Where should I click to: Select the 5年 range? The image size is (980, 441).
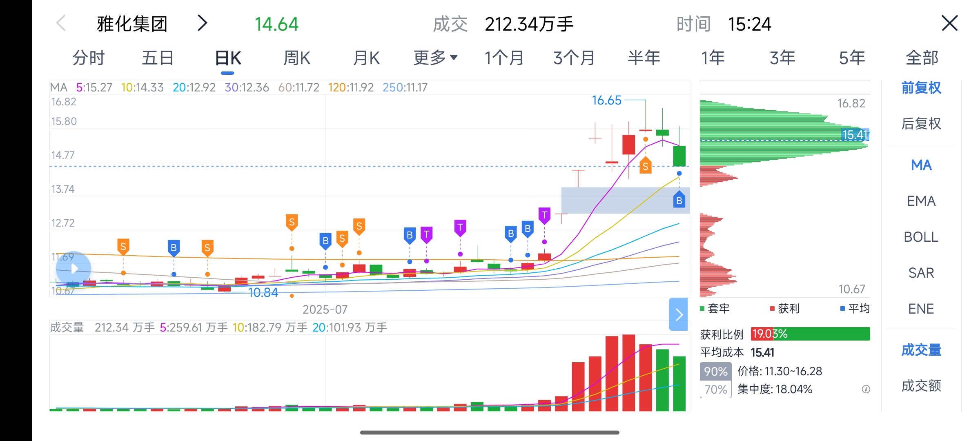coord(852,58)
